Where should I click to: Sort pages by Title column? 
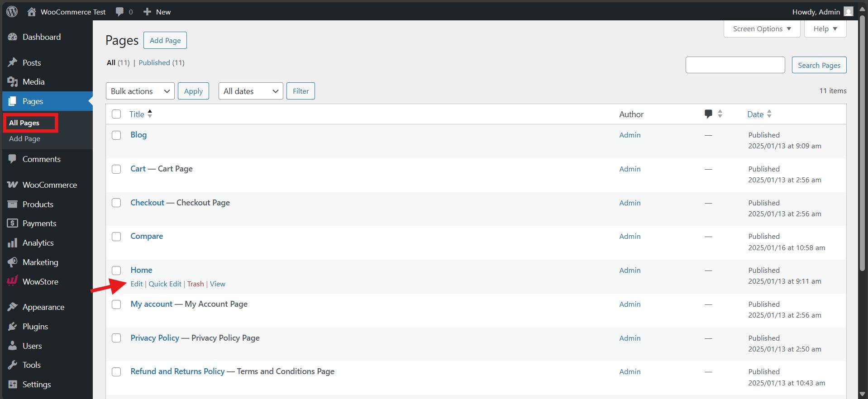click(141, 114)
